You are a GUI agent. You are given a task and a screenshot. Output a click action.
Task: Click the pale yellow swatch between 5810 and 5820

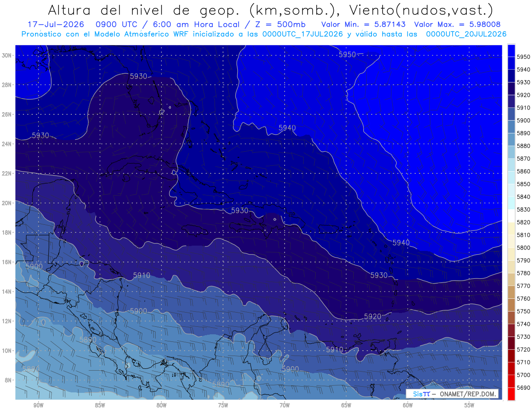(x=511, y=229)
